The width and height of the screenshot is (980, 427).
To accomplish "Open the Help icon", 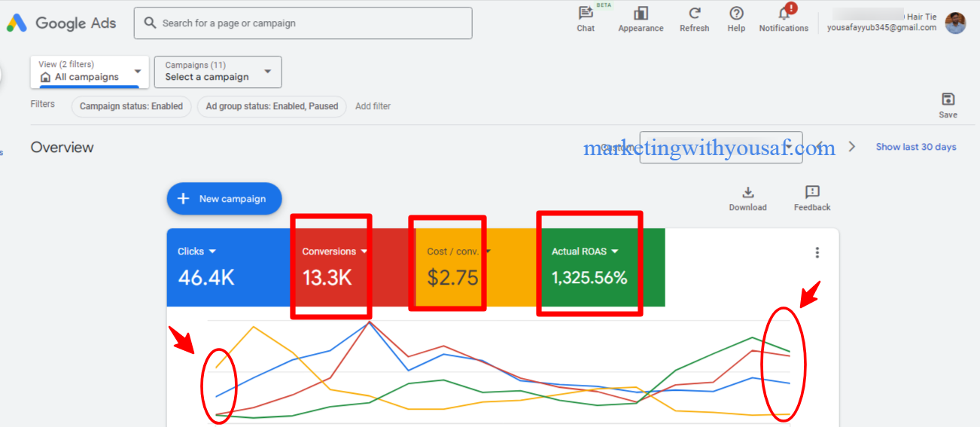I will 736,14.
